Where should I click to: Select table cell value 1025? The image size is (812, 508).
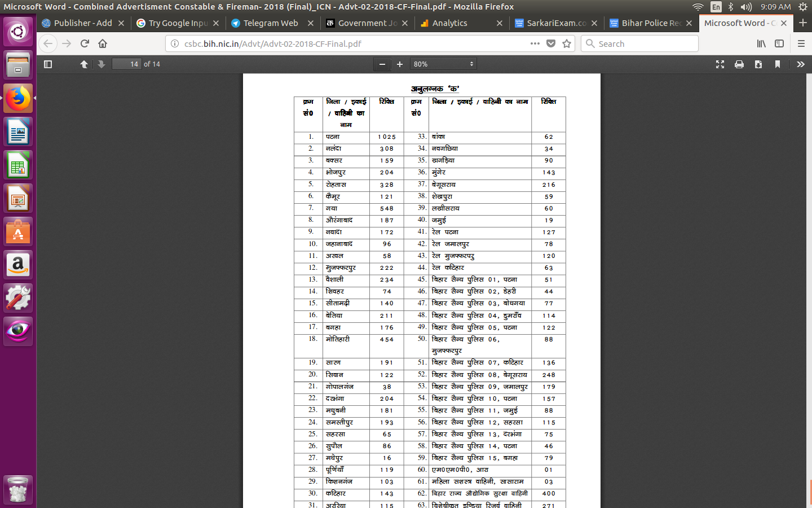(x=387, y=137)
